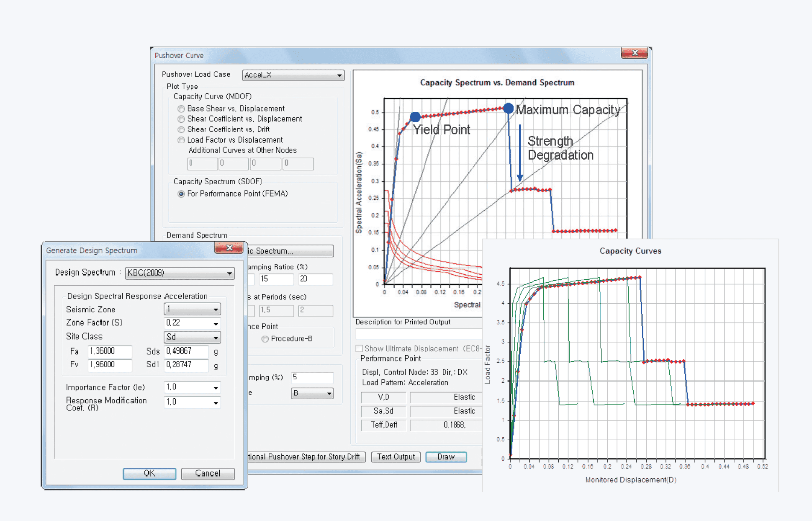Close the Generate Design Spectrum dialog
This screenshot has height=521, width=812.
229,248
